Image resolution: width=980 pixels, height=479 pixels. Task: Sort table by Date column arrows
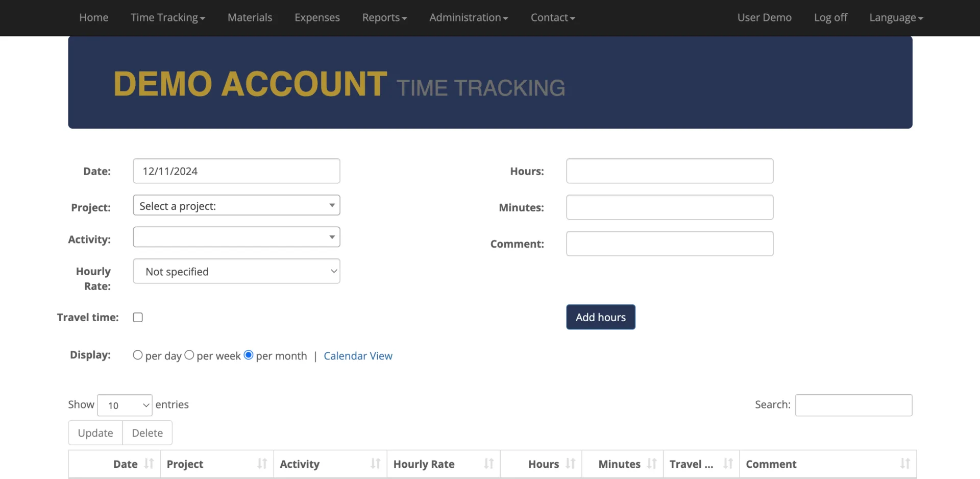(149, 464)
